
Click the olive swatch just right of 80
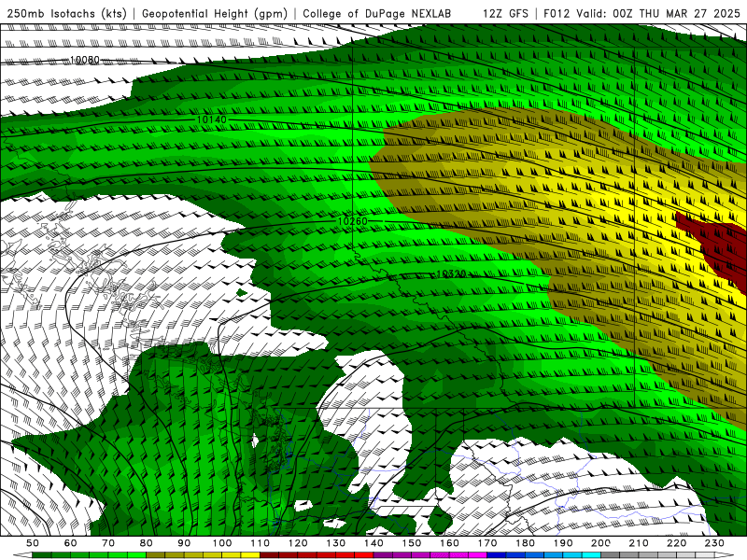155,554
